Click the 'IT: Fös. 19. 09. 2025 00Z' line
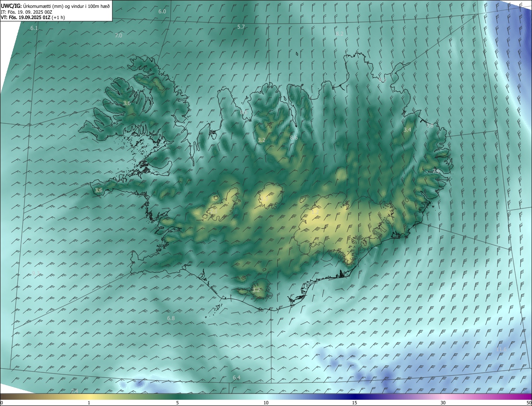This screenshot has width=532, height=406. point(26,12)
